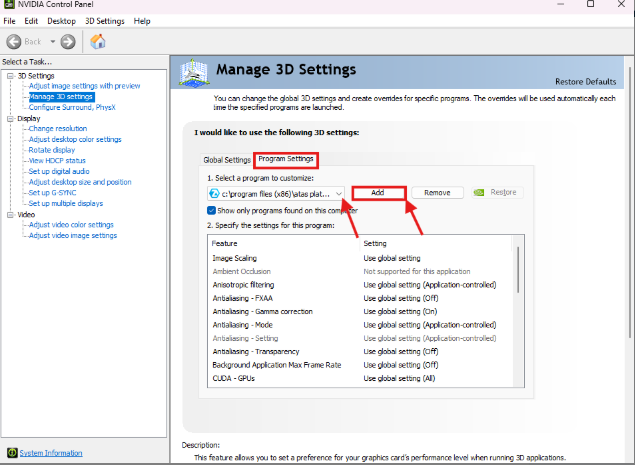Select Set up multiple displays
635x465 pixels.
66,203
